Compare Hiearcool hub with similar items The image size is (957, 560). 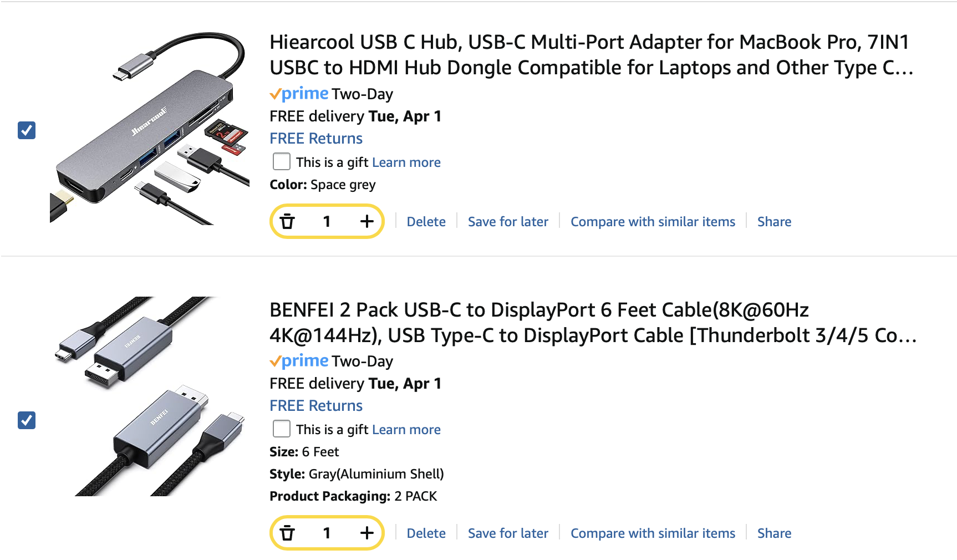653,222
